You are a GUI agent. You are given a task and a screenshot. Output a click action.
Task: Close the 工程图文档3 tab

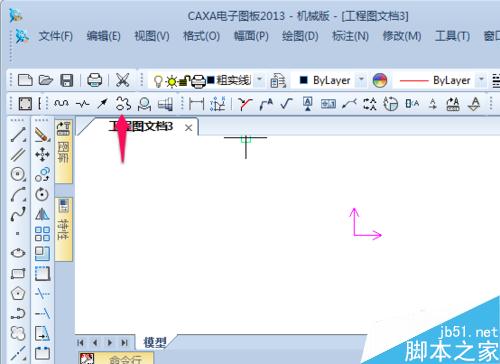tap(188, 128)
